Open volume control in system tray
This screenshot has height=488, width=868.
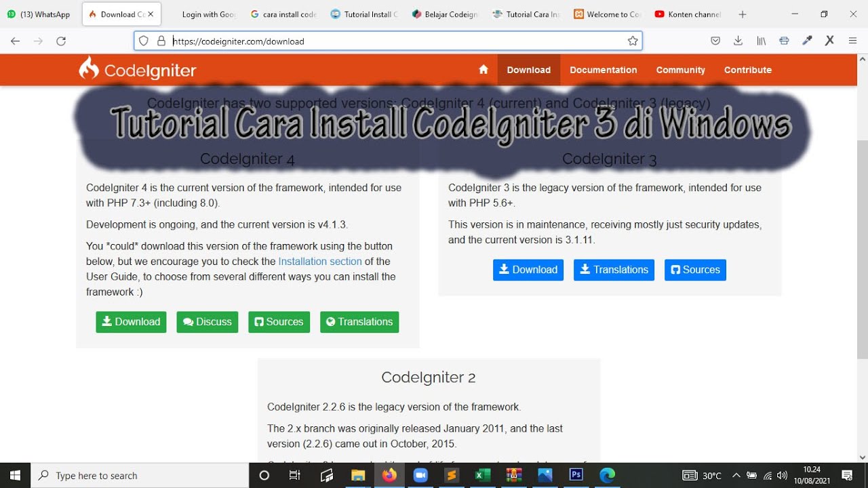point(783,476)
